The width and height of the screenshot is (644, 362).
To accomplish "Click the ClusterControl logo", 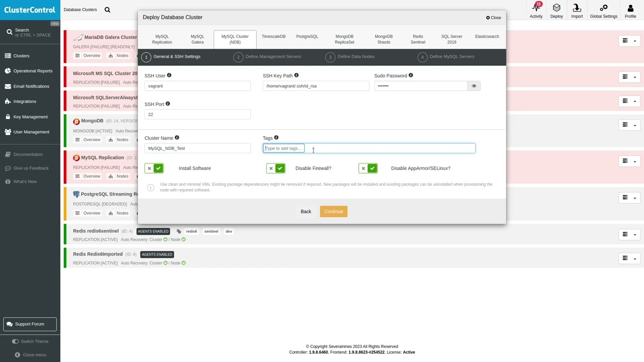I will pyautogui.click(x=30, y=10).
